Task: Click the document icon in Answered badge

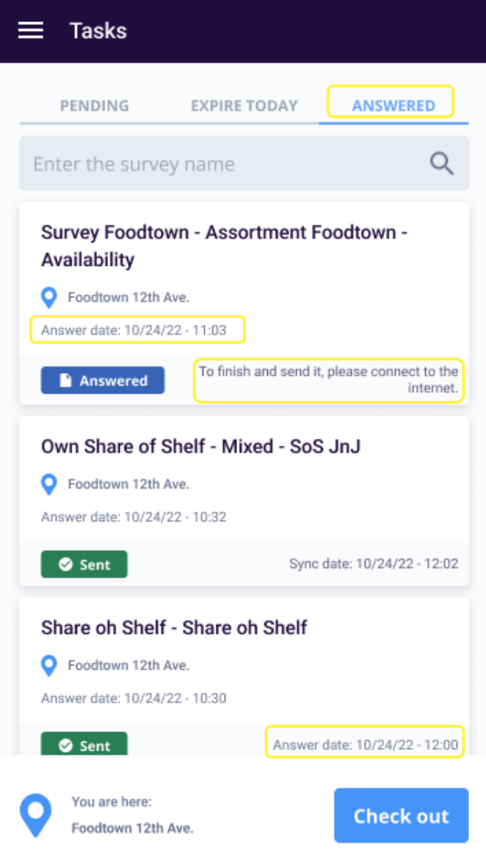Action: click(66, 380)
